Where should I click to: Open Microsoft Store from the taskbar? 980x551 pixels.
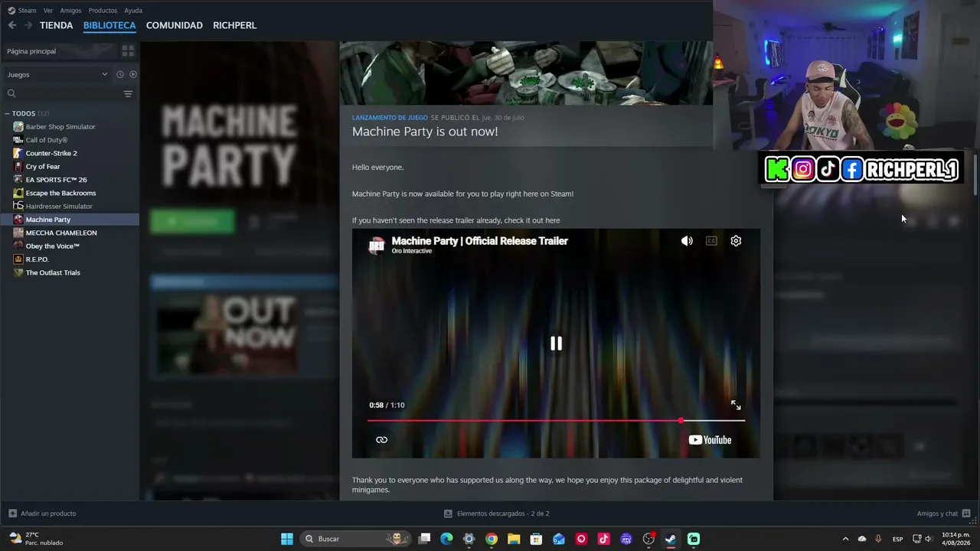[x=536, y=539]
